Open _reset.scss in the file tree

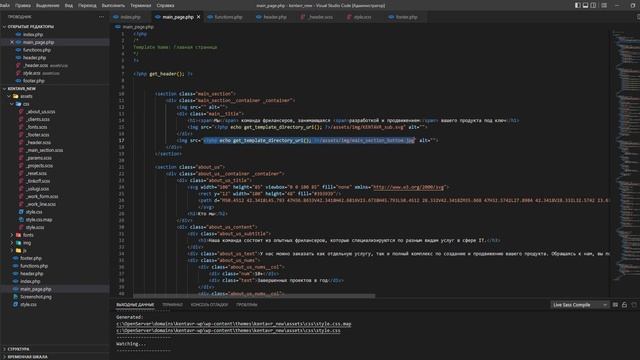click(36, 173)
